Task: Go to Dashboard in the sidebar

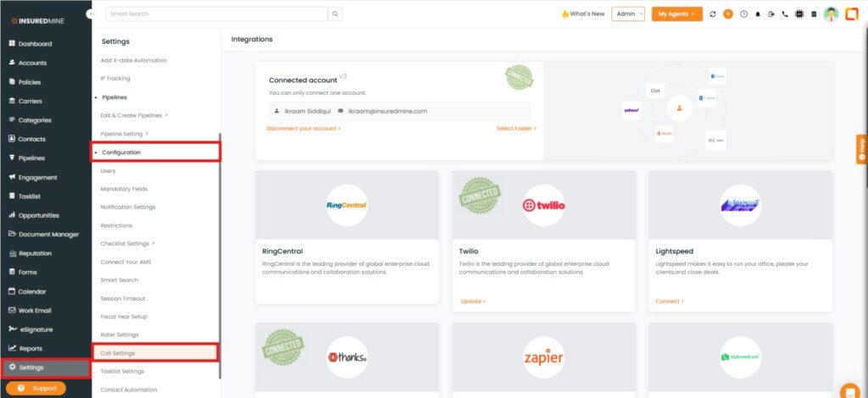Action: [35, 44]
